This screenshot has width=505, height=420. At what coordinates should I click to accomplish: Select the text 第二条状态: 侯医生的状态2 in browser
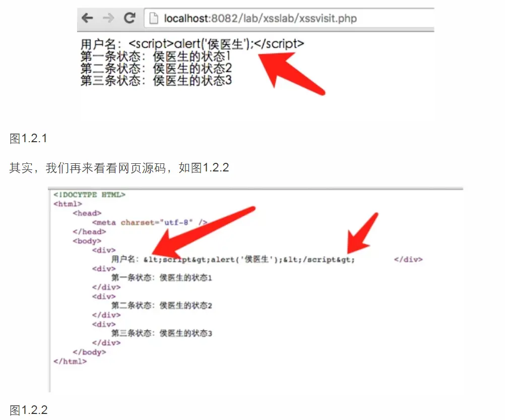click(156, 68)
